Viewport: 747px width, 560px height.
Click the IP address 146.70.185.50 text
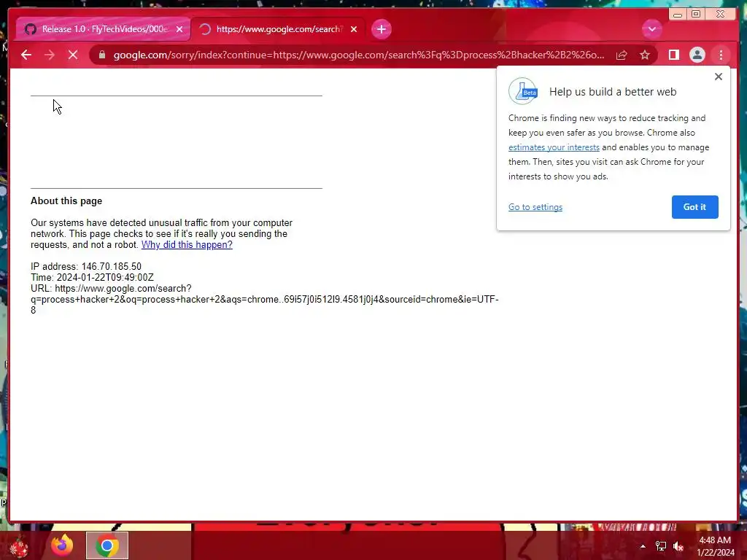(x=86, y=267)
